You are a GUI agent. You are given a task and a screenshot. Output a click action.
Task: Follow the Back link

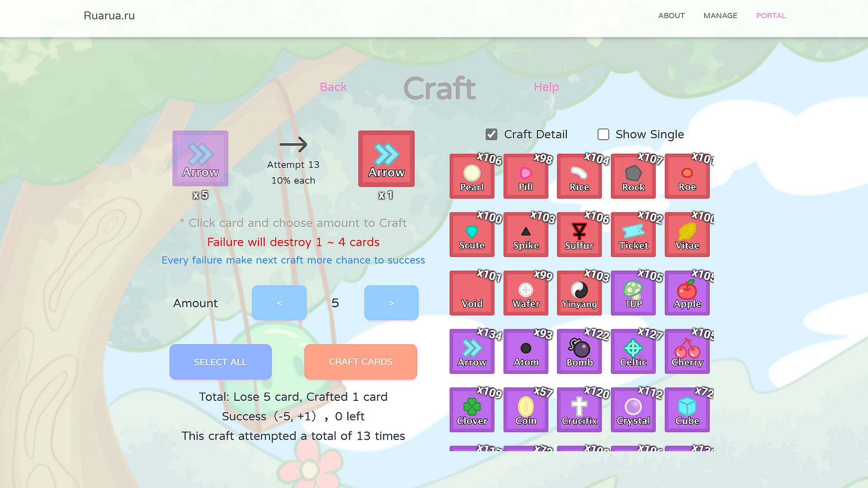[x=333, y=87]
